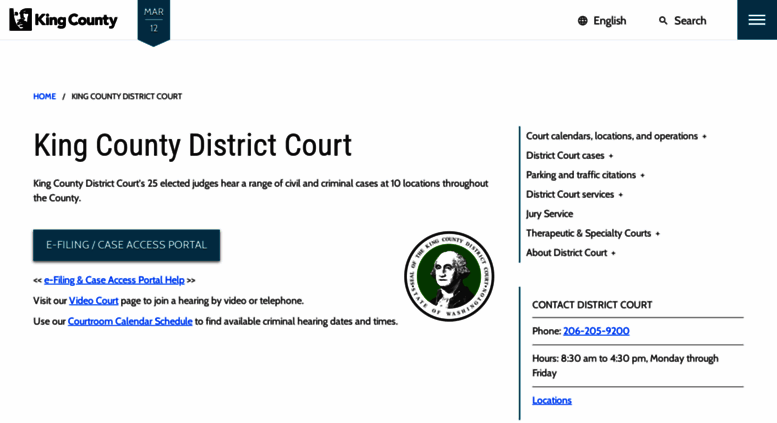Click the King County District Court breadcrumb text
The width and height of the screenshot is (777, 423).
[x=127, y=97]
